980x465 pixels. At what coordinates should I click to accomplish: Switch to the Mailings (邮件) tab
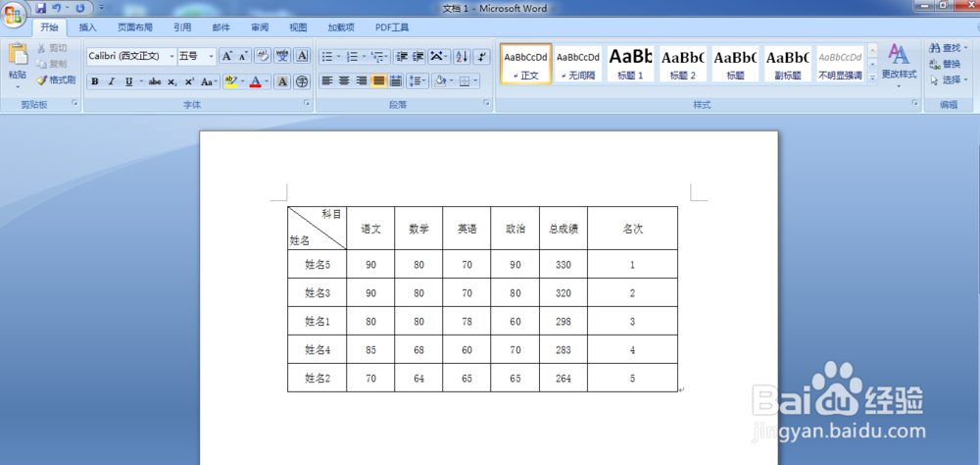tap(221, 26)
